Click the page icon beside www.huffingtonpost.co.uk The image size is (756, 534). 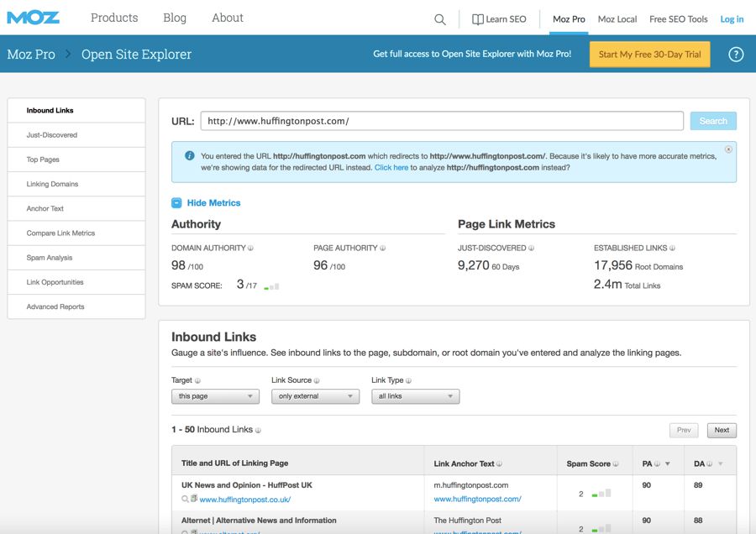(x=194, y=499)
